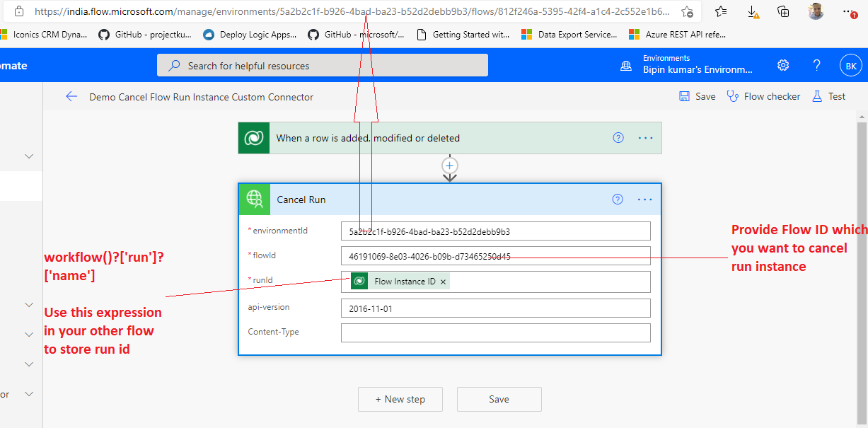Open Iconics CRM Dyna... bookmark
Image resolution: width=868 pixels, height=428 pixels.
(43, 34)
